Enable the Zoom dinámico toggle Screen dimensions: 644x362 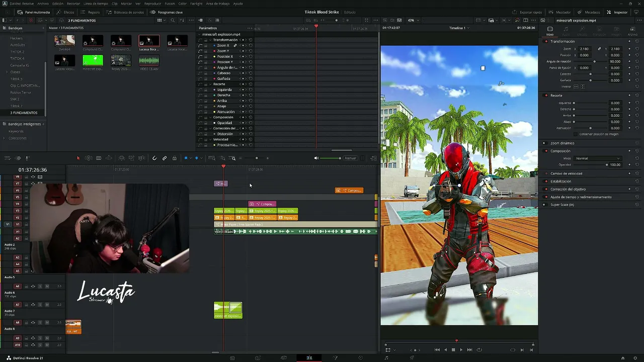544,143
